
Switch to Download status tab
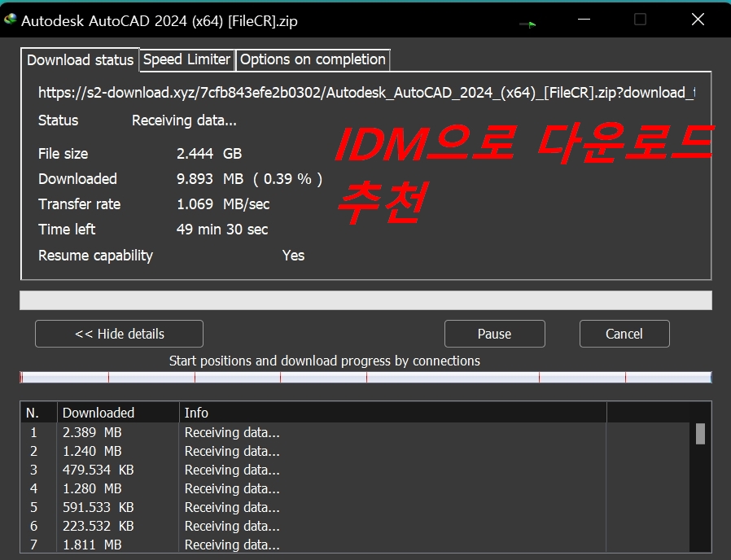click(81, 60)
